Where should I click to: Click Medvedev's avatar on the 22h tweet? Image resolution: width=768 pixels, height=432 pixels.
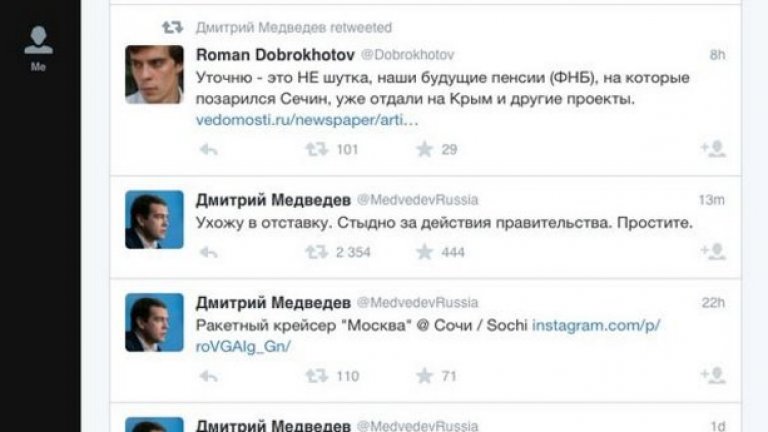coord(154,322)
